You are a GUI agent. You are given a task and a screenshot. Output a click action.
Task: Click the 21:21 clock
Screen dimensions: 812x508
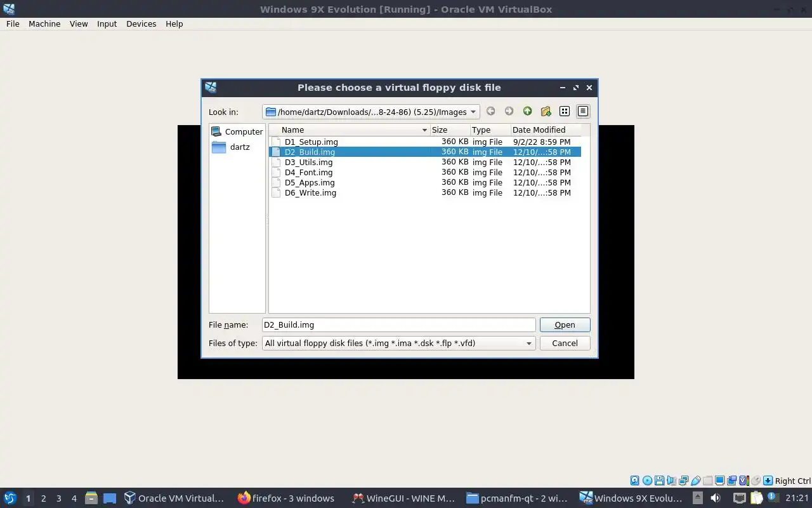pyautogui.click(x=797, y=498)
